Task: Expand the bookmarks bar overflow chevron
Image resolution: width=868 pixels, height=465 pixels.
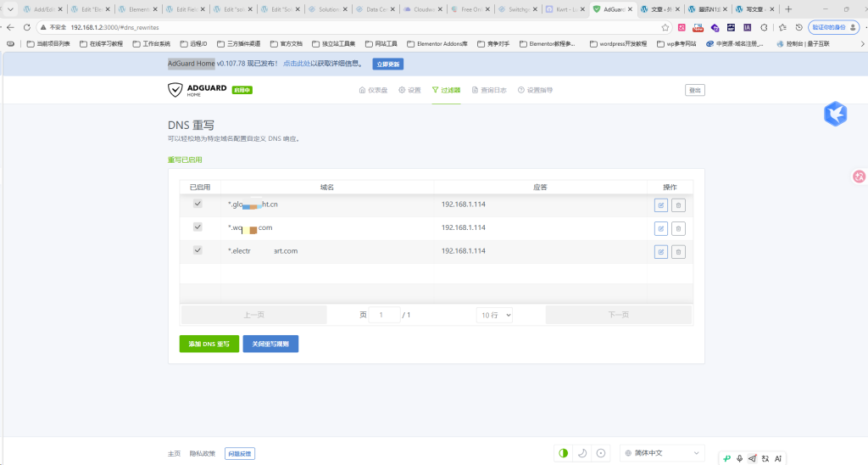Action: [x=862, y=44]
